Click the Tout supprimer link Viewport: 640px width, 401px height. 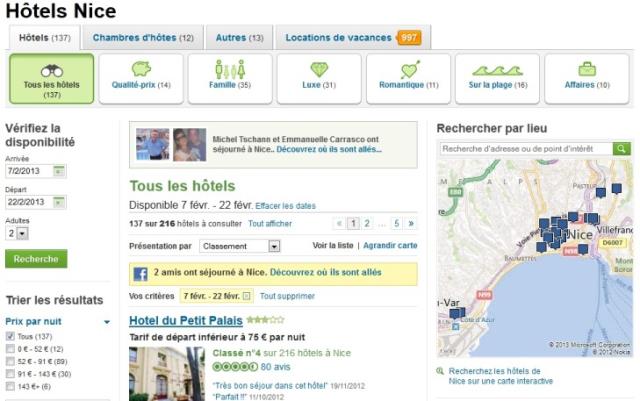coord(287,296)
